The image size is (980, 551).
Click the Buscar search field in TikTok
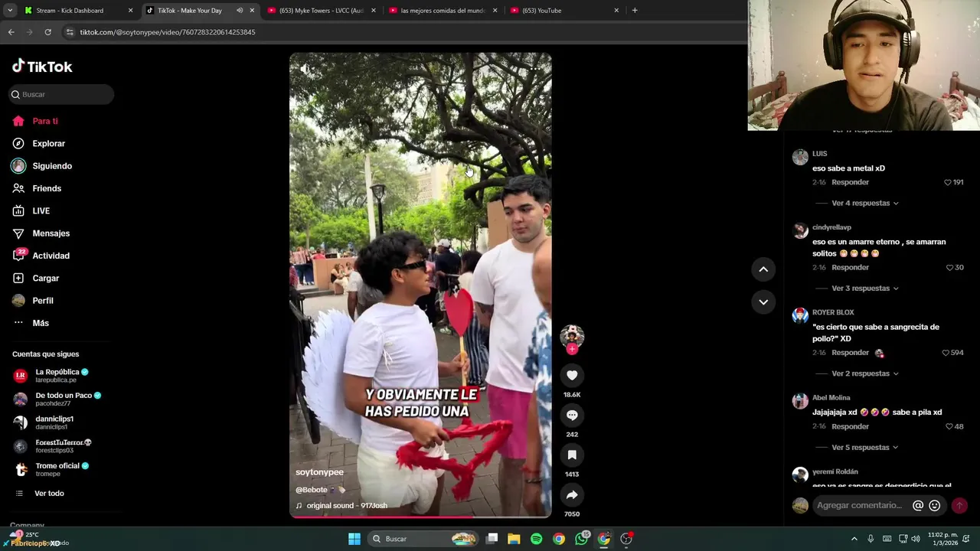(x=61, y=94)
